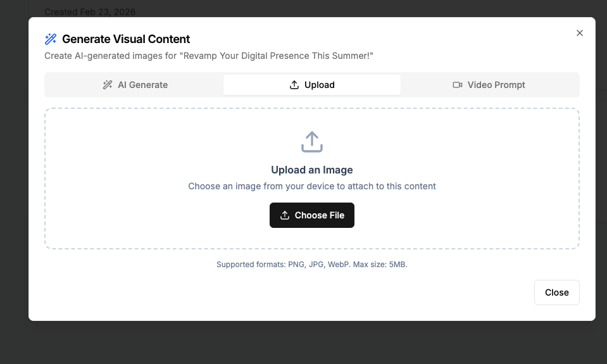
Task: Dismiss the dialog using the X icon
Action: pos(580,33)
